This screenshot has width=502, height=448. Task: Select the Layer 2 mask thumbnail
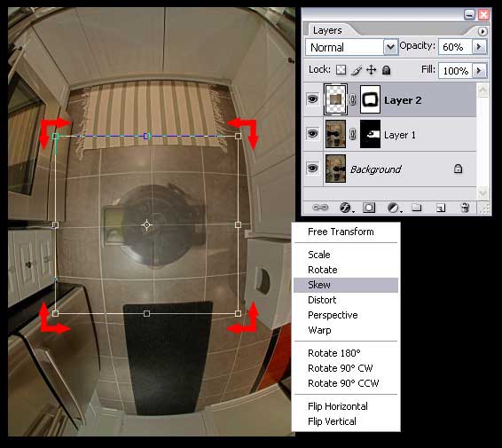click(x=370, y=99)
